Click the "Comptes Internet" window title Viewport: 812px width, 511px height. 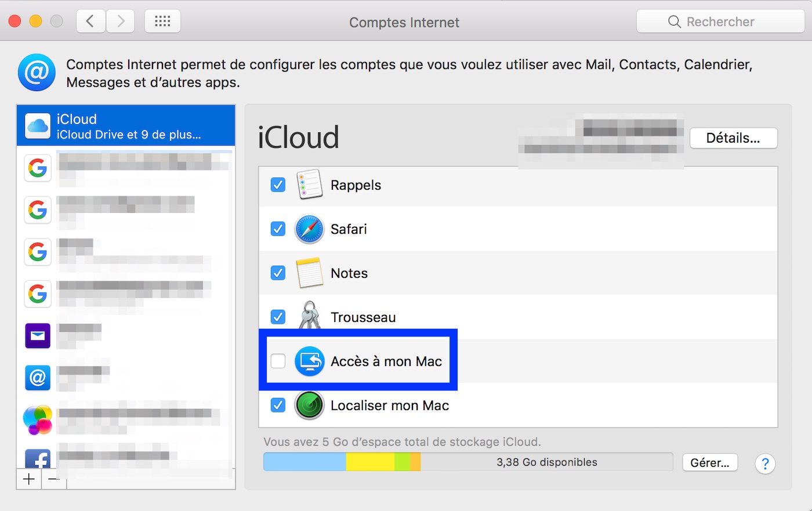point(404,22)
